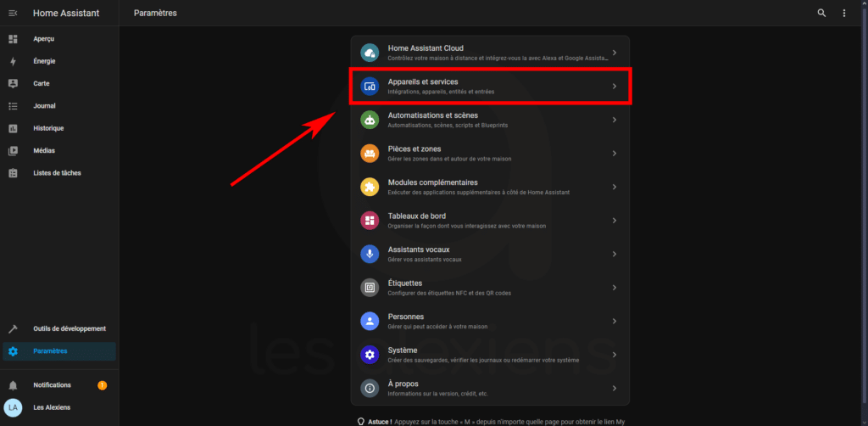Collapse the sidebar with the menu icon
Image resolution: width=868 pixels, height=426 pixels.
[14, 14]
